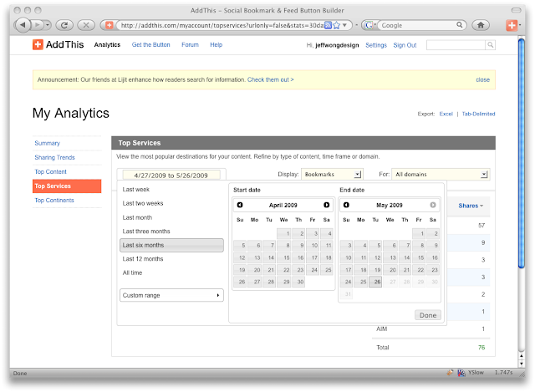Image resolution: width=535 pixels, height=392 pixels.
Task: Open the Display Bookmarks dropdown
Action: pos(331,174)
